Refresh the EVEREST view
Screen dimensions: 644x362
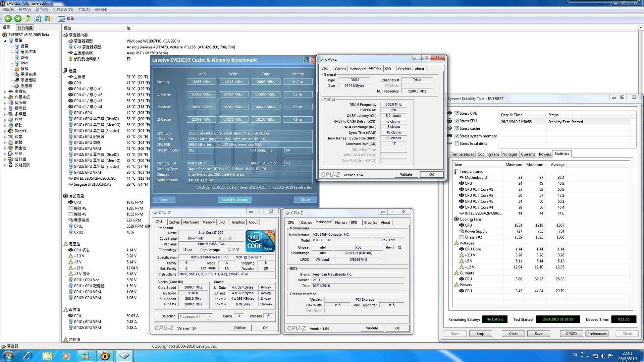coord(38,19)
